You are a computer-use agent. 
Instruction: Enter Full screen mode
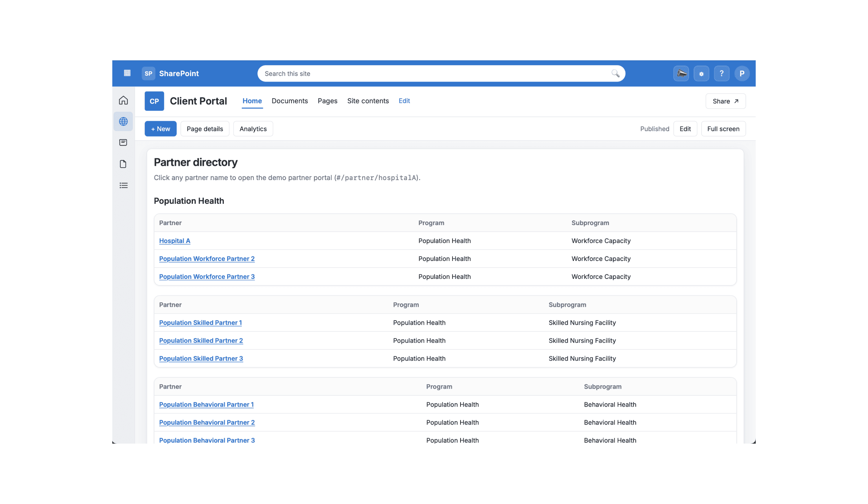pyautogui.click(x=723, y=129)
